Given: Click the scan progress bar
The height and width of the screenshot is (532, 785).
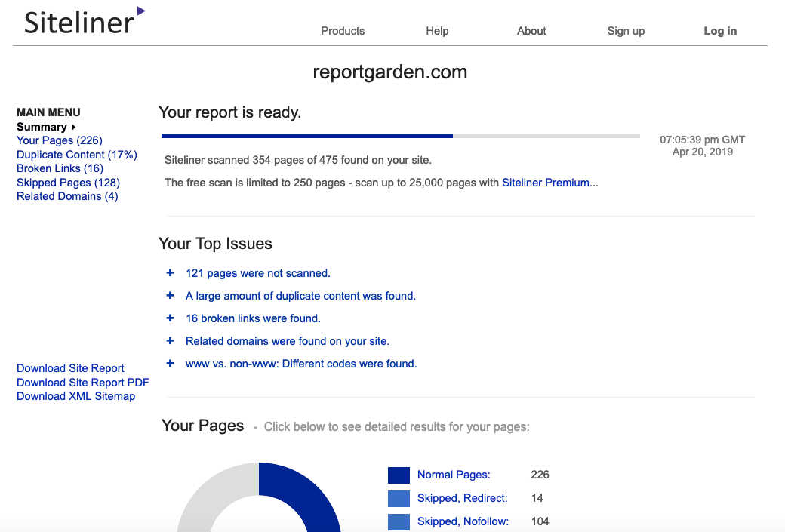Looking at the screenshot, I should click(x=401, y=136).
